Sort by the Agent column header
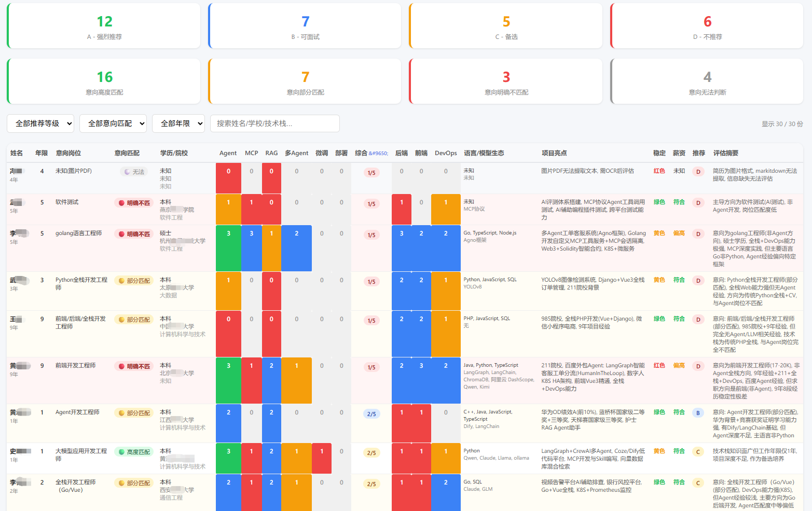This screenshot has height=511, width=812. coord(228,153)
